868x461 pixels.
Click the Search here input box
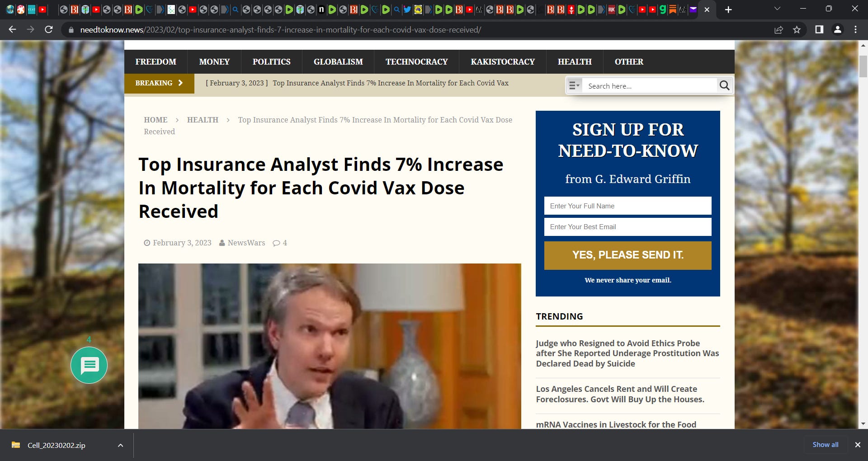click(650, 86)
